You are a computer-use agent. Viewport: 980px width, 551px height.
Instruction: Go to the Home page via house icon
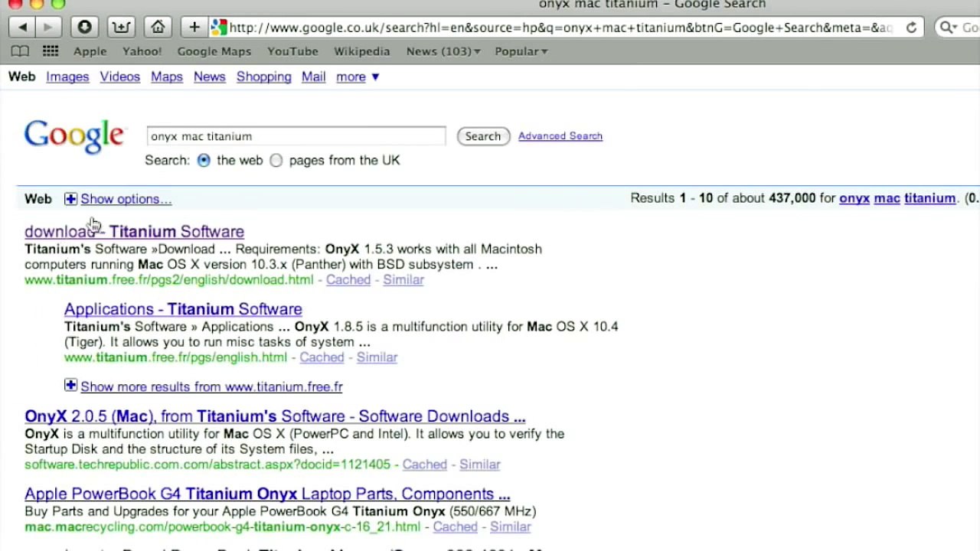tap(158, 28)
